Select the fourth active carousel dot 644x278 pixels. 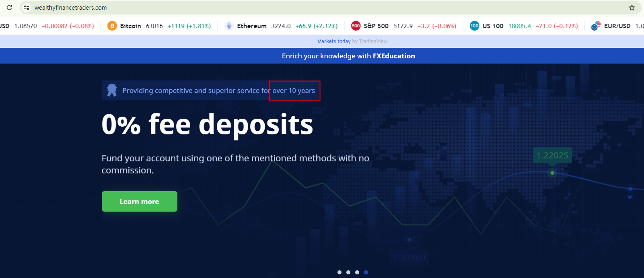click(366, 272)
